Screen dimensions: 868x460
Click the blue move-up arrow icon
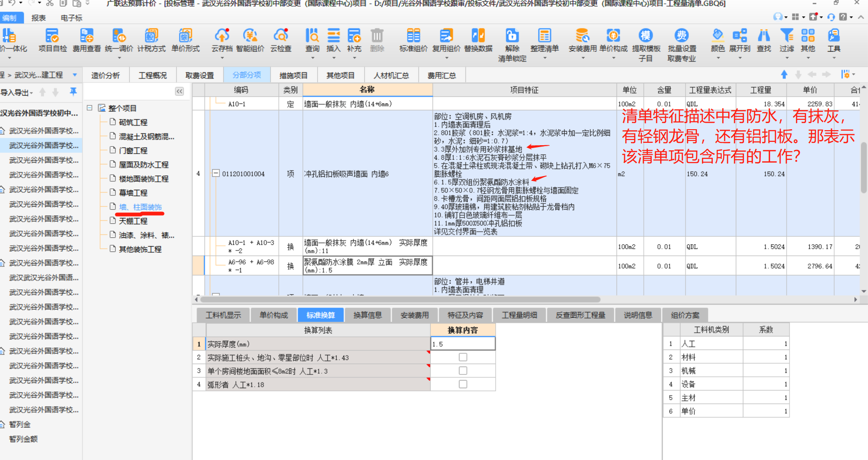(x=784, y=74)
